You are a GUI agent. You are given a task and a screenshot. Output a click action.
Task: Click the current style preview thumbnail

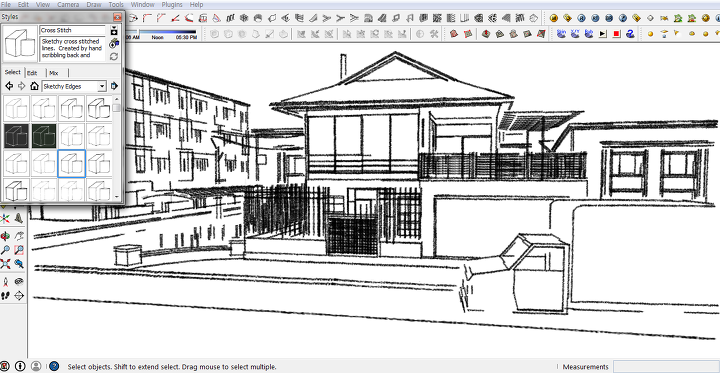click(x=20, y=44)
